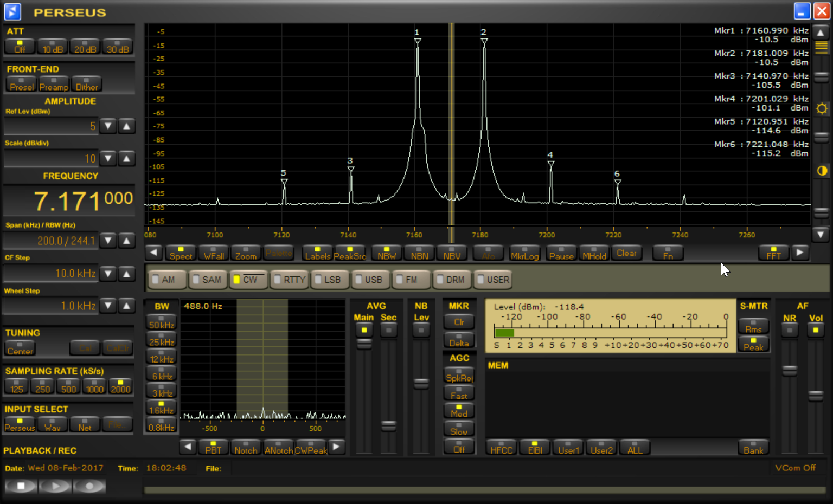Increase the Scale dB/div value
833x504 pixels.
(126, 158)
